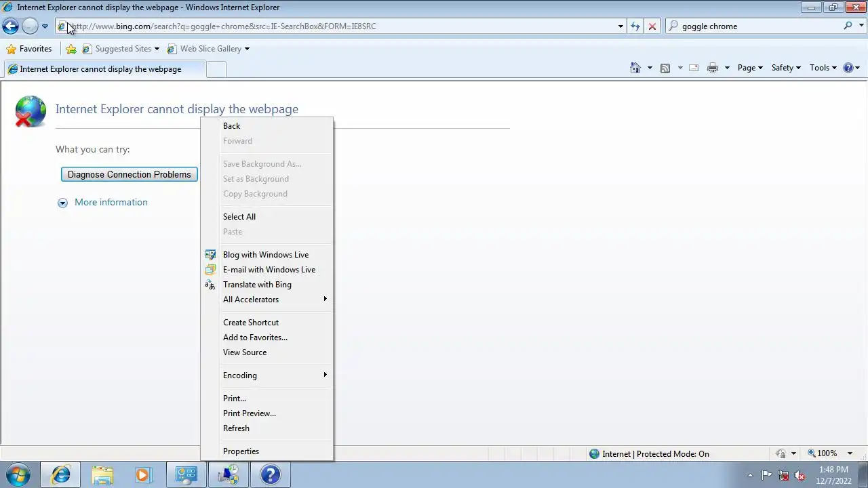The width and height of the screenshot is (868, 488).
Task: Click the Refresh icon beside address bar
Action: [635, 26]
